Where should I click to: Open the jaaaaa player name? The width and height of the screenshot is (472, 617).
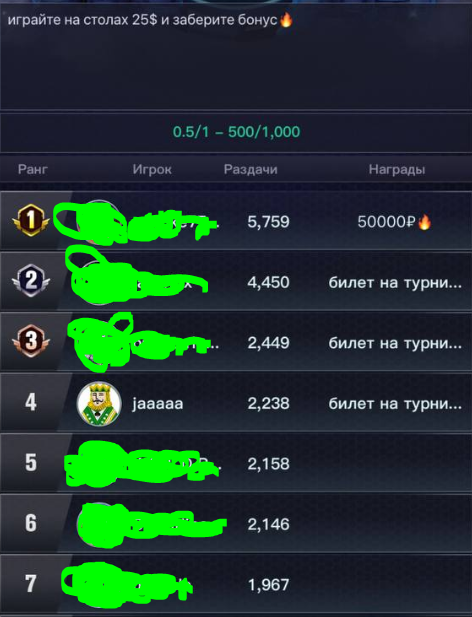[x=158, y=404]
